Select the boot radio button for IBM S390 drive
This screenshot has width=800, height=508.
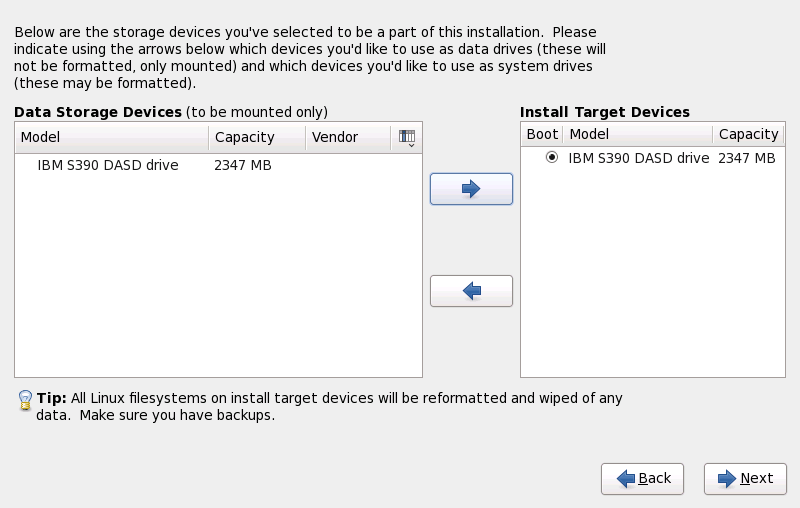click(x=551, y=158)
